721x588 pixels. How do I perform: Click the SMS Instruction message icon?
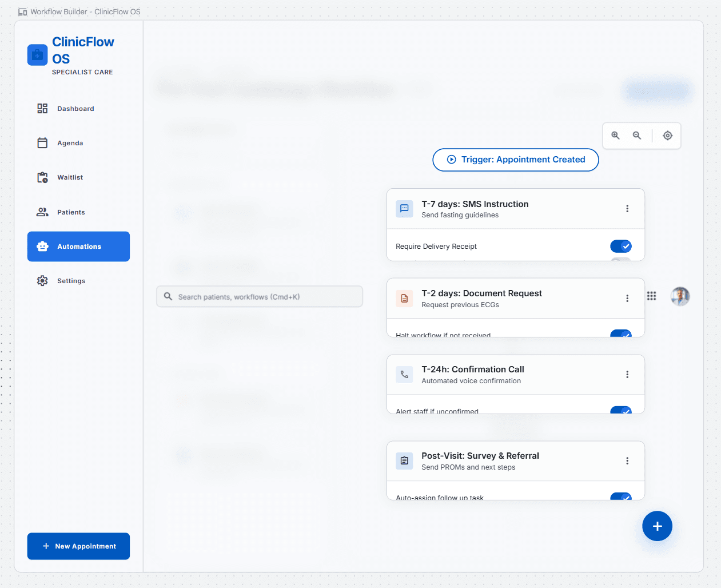click(x=404, y=209)
